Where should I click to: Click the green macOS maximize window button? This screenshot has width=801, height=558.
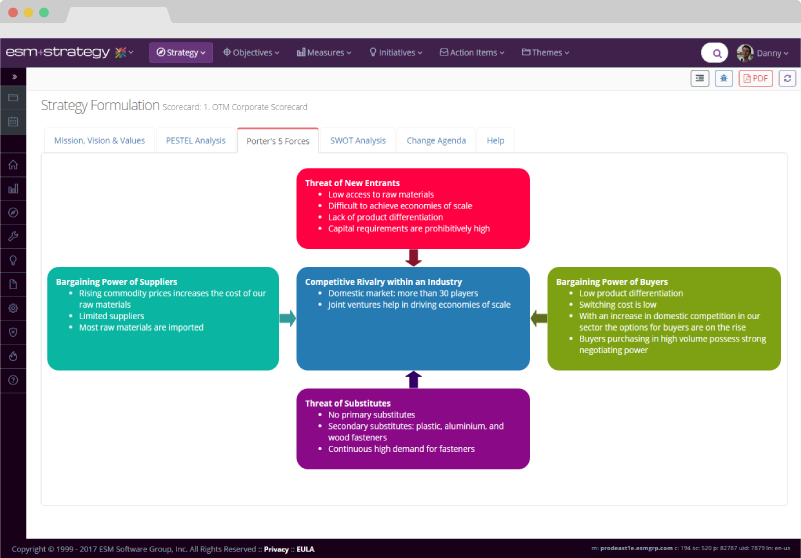[44, 13]
